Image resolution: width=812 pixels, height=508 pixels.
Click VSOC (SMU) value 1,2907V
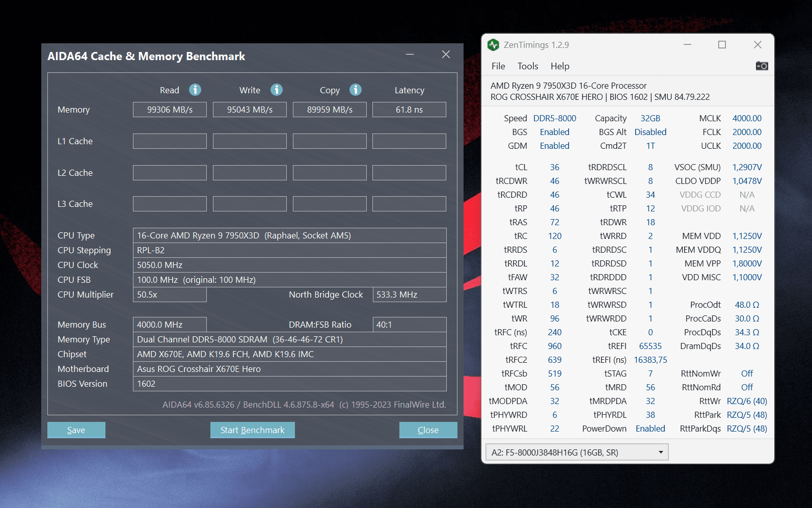click(747, 167)
